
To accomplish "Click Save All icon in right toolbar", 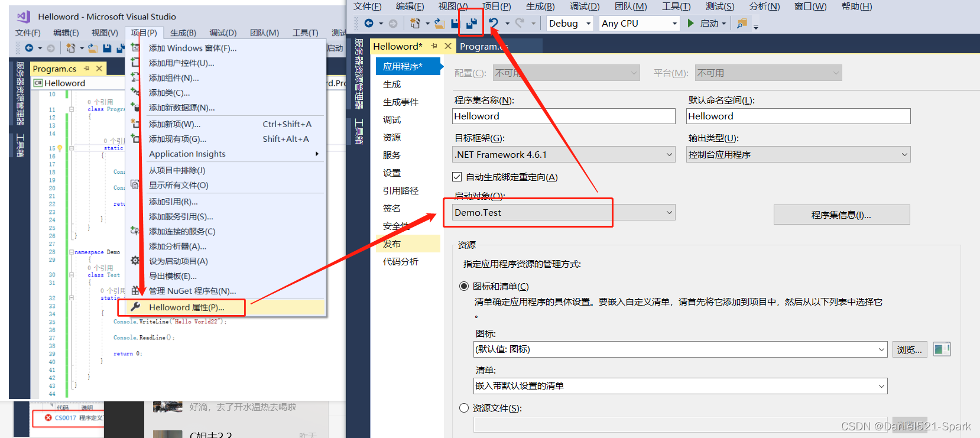I will [x=472, y=23].
